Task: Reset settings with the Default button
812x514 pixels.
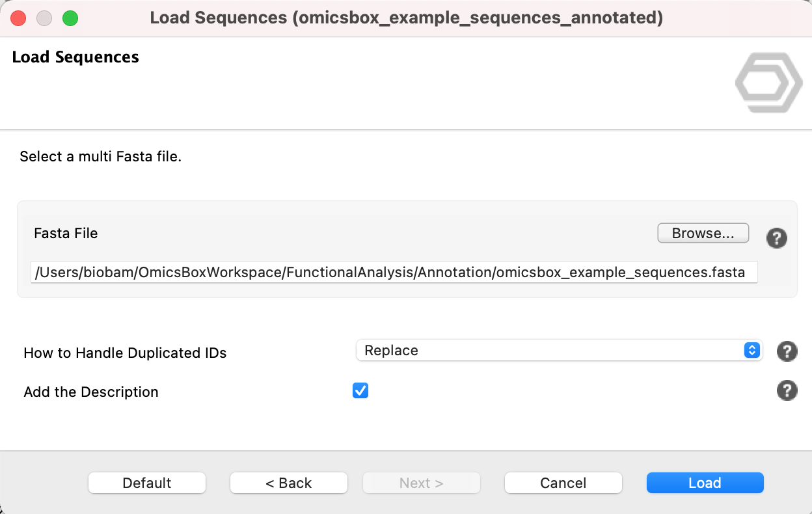Action: (x=147, y=483)
